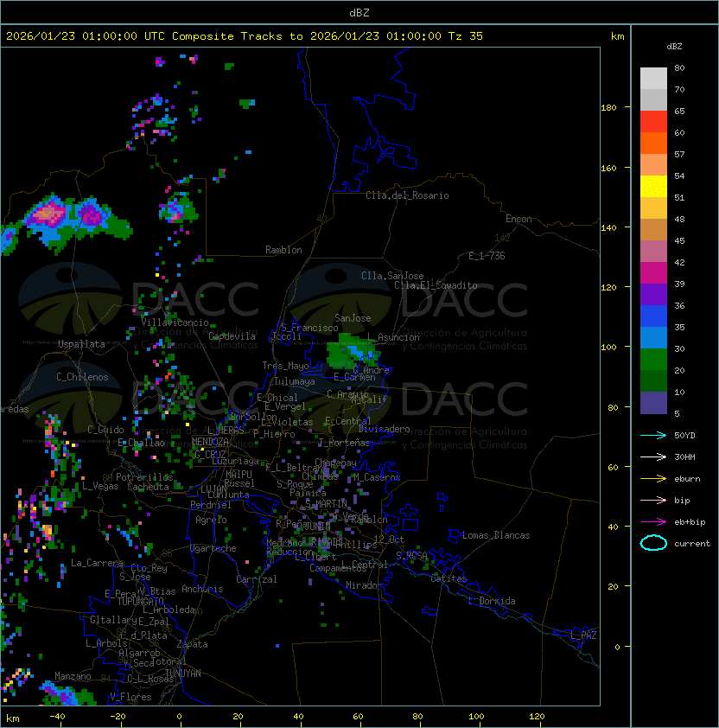
Task: Click the 'L_PAZ' map label
Action: tap(583, 635)
